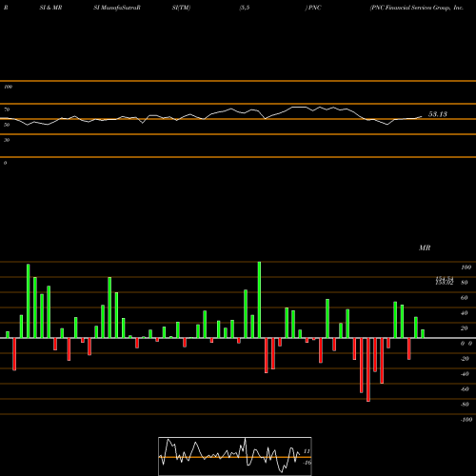Screen dimensions: 476x476
Task: Click the MR axis label -100
Action: point(466,420)
